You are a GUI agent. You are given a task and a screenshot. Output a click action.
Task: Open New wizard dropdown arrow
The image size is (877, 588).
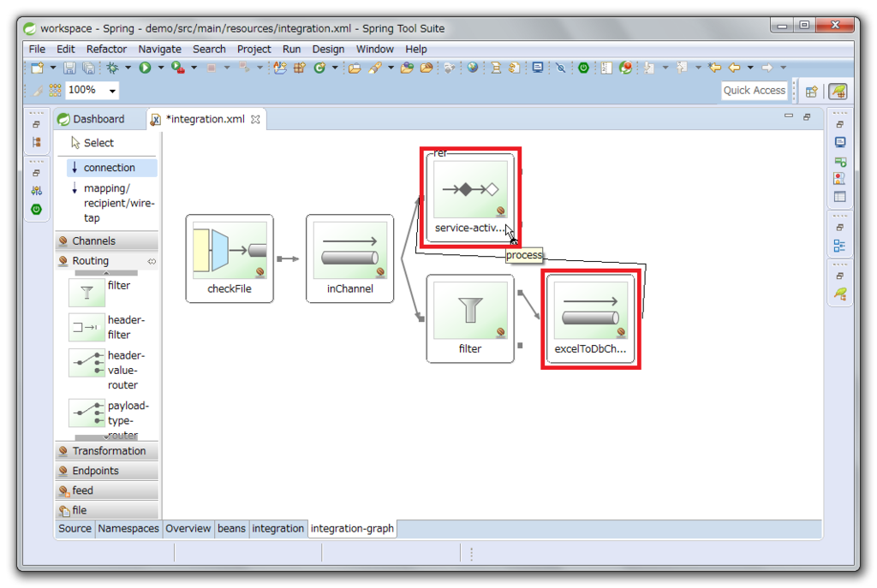[52, 68]
